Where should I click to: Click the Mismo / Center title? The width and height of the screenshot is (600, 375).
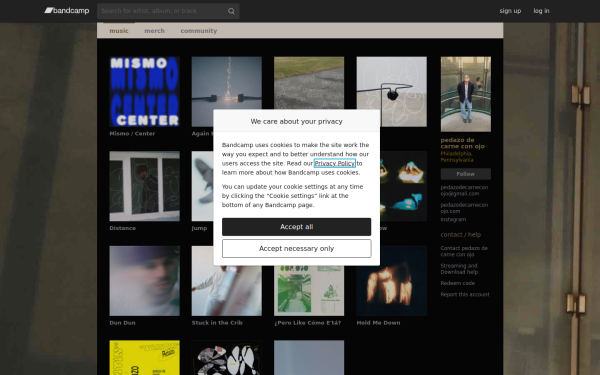click(132, 134)
